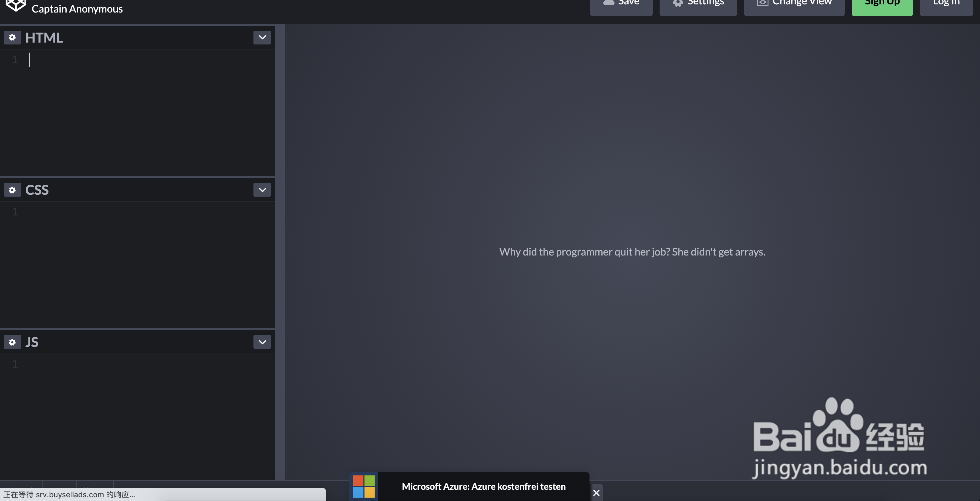Expand the JS panel dropdown chevron
Screen dimensions: 980x501
click(x=262, y=342)
